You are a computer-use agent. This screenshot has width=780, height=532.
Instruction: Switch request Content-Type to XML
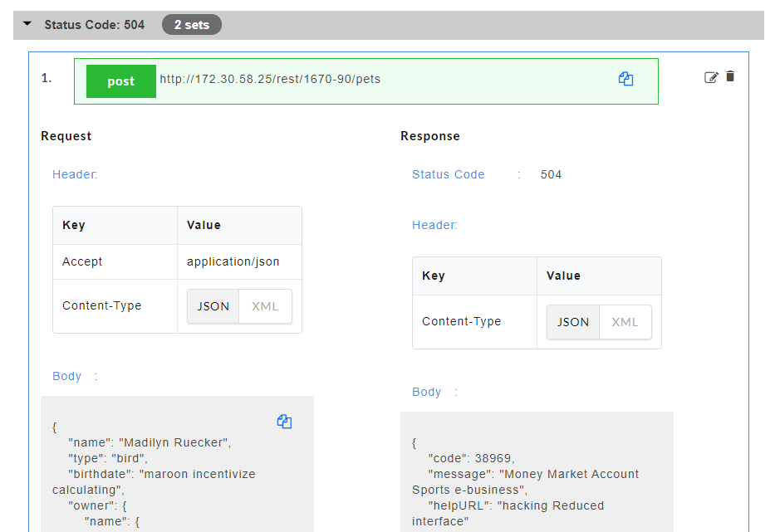click(x=265, y=306)
